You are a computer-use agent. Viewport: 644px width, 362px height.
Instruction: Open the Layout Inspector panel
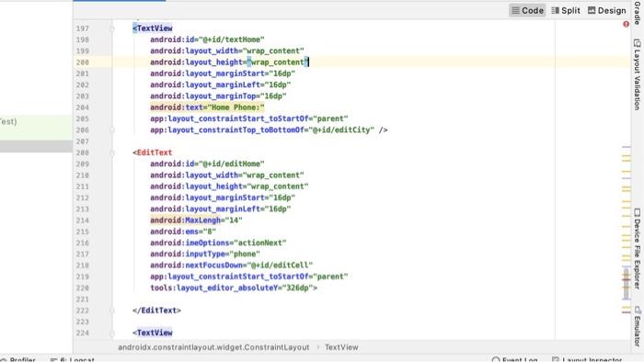point(587,359)
